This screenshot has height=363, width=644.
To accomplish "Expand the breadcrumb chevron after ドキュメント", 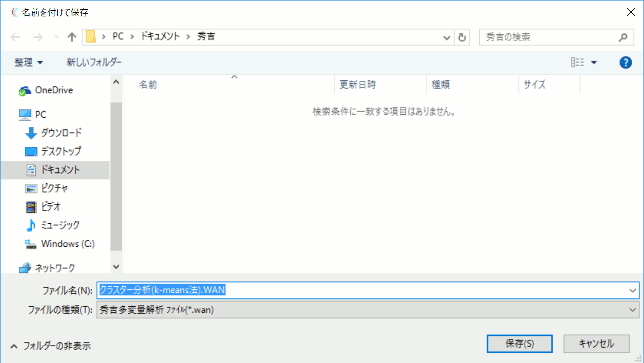I will coord(189,37).
